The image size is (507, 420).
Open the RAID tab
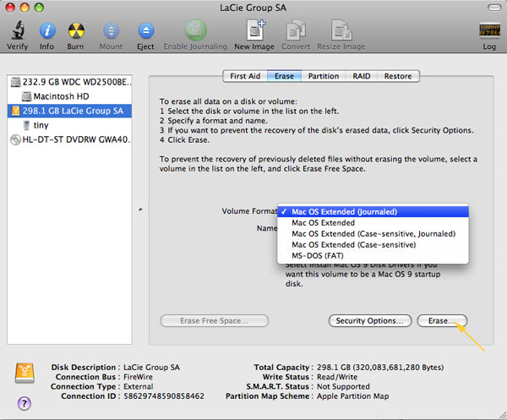362,76
